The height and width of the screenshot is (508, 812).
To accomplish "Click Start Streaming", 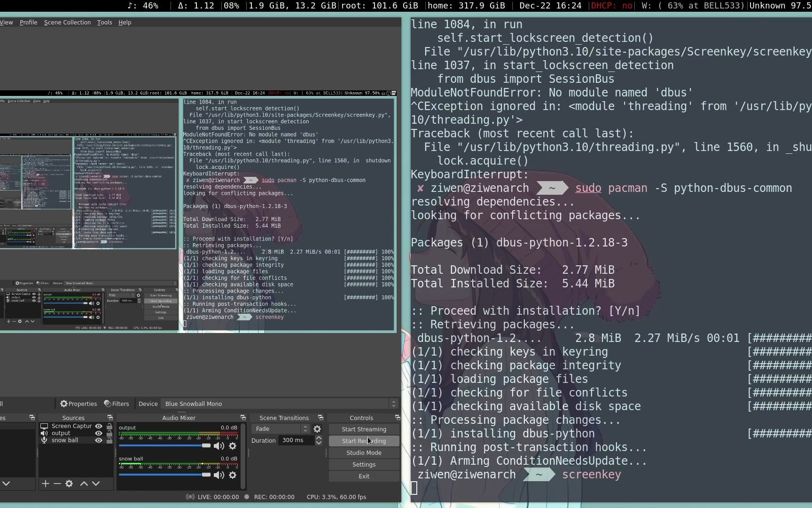I will click(x=364, y=429).
